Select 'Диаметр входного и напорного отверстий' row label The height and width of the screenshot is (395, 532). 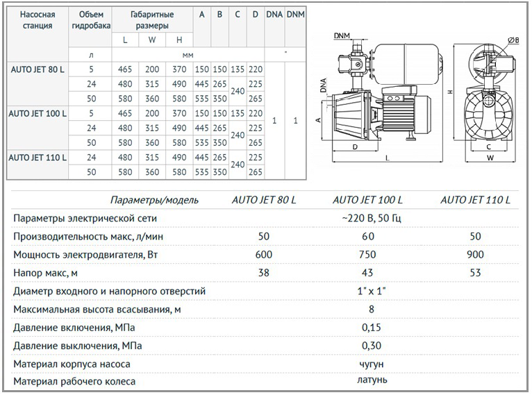pyautogui.click(x=109, y=292)
